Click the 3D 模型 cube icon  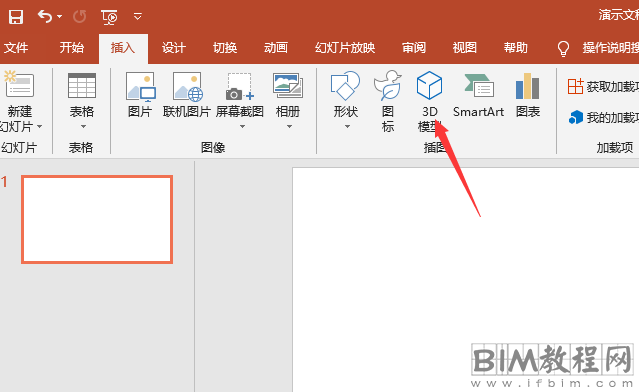click(430, 85)
